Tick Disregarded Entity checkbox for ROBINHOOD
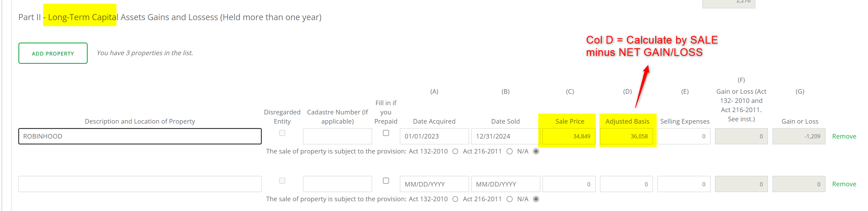Viewport: 868px width, 211px height. pos(282,133)
